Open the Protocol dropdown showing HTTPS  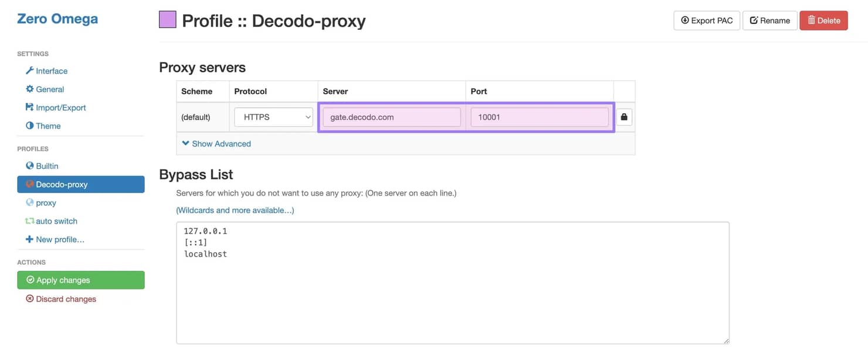point(274,117)
